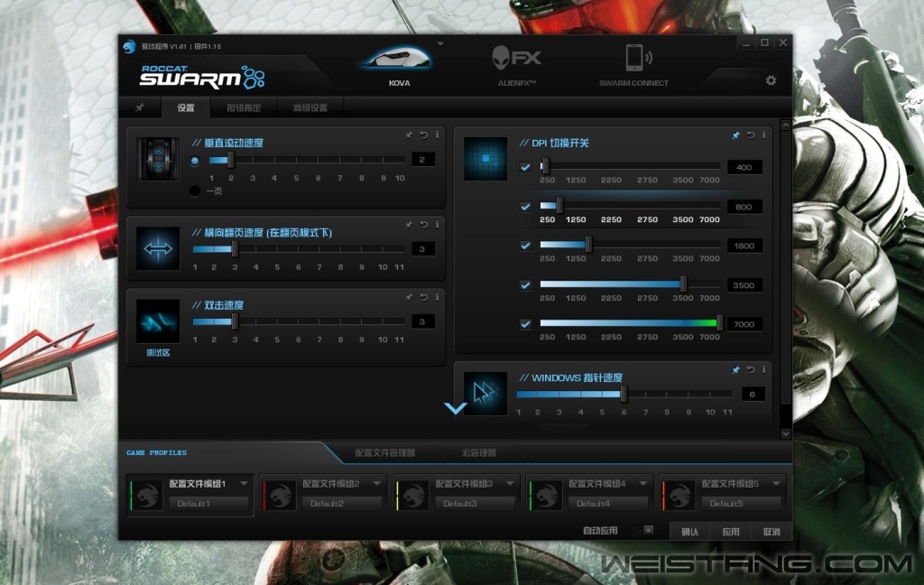Click the blue chevron beside WINDOWS 指针速度
The image size is (924, 585).
point(456,407)
